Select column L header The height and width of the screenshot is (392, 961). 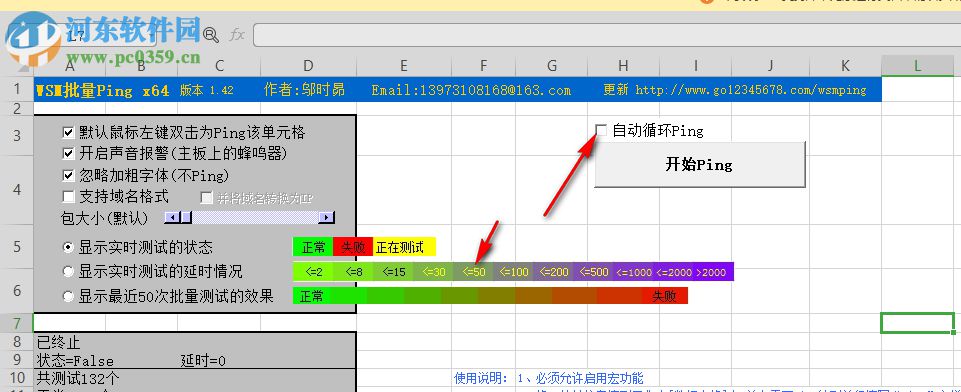point(917,65)
